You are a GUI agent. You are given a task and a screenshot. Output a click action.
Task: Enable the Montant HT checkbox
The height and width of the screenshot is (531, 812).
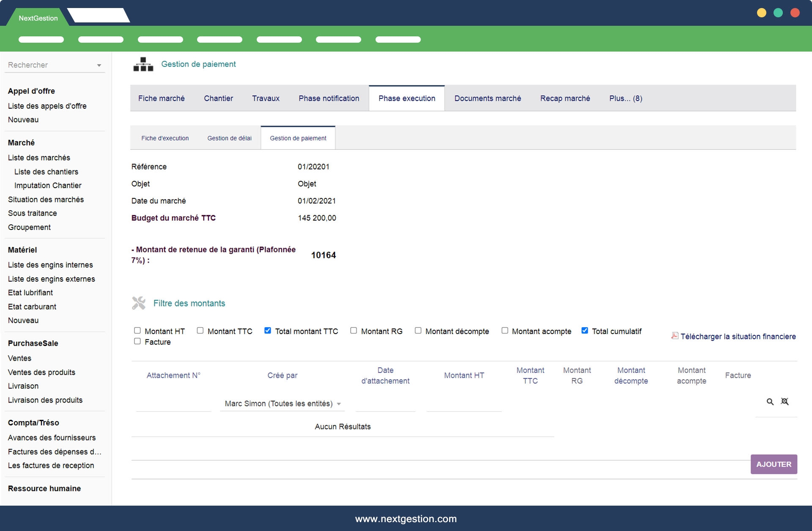137,331
